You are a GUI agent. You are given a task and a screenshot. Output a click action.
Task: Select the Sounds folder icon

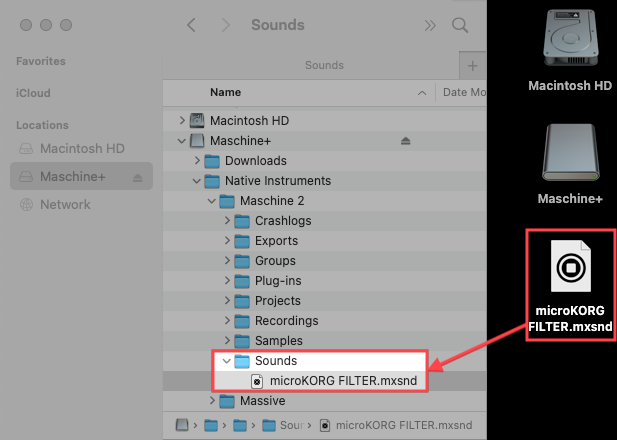pyautogui.click(x=242, y=361)
